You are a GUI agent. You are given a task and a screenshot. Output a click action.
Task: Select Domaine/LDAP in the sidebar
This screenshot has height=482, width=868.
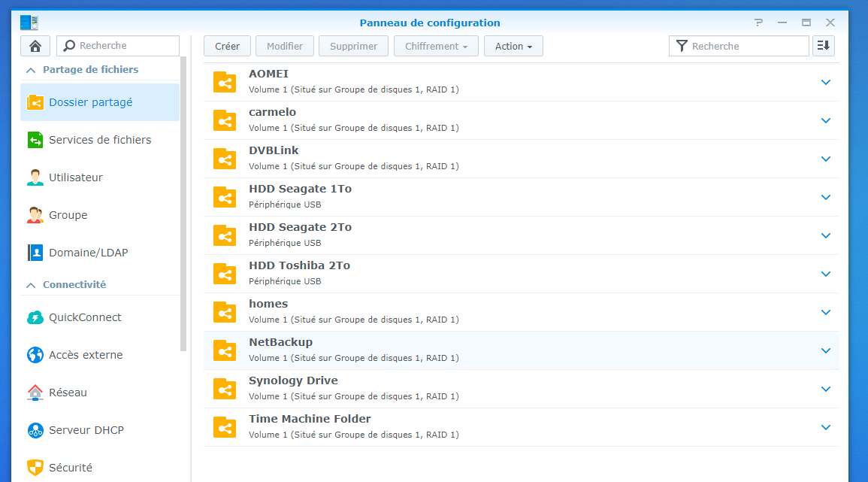100,253
